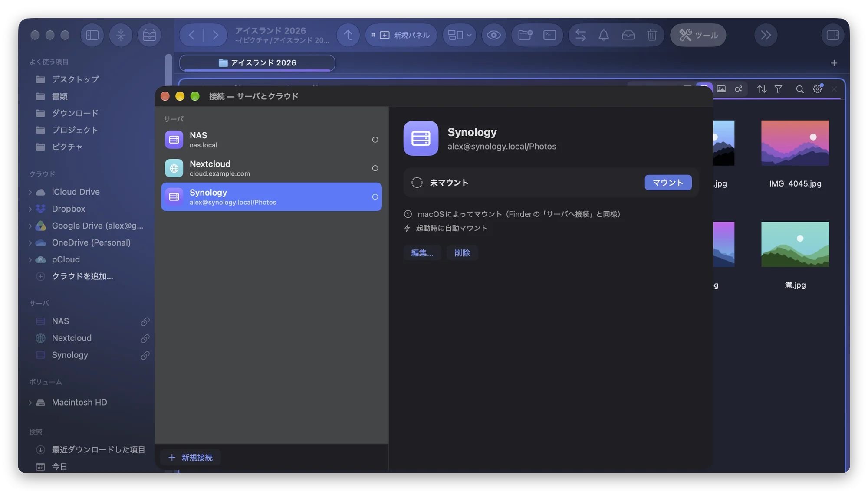Open the terminal icon in toolbar

[x=549, y=35]
